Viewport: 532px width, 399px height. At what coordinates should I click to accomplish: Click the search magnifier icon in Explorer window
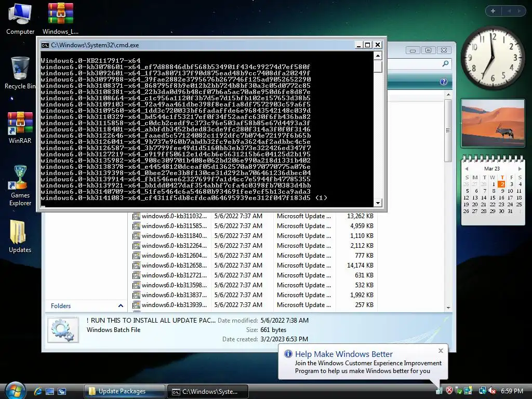pyautogui.click(x=445, y=63)
